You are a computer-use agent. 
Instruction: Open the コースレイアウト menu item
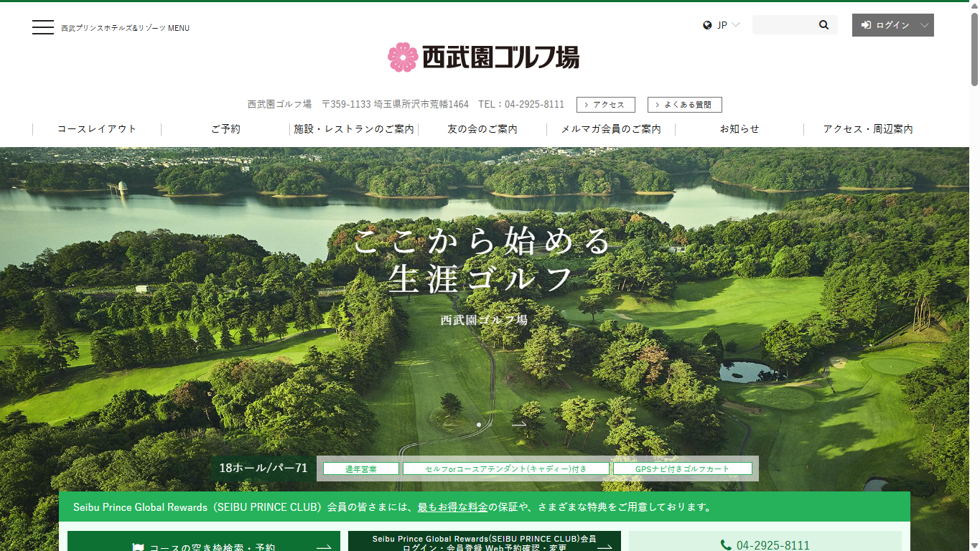(x=97, y=129)
